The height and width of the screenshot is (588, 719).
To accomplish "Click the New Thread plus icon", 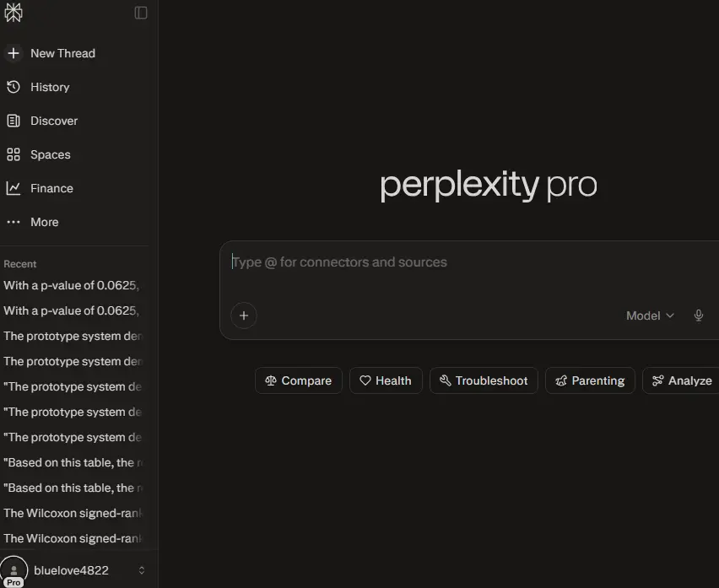I will coord(14,53).
